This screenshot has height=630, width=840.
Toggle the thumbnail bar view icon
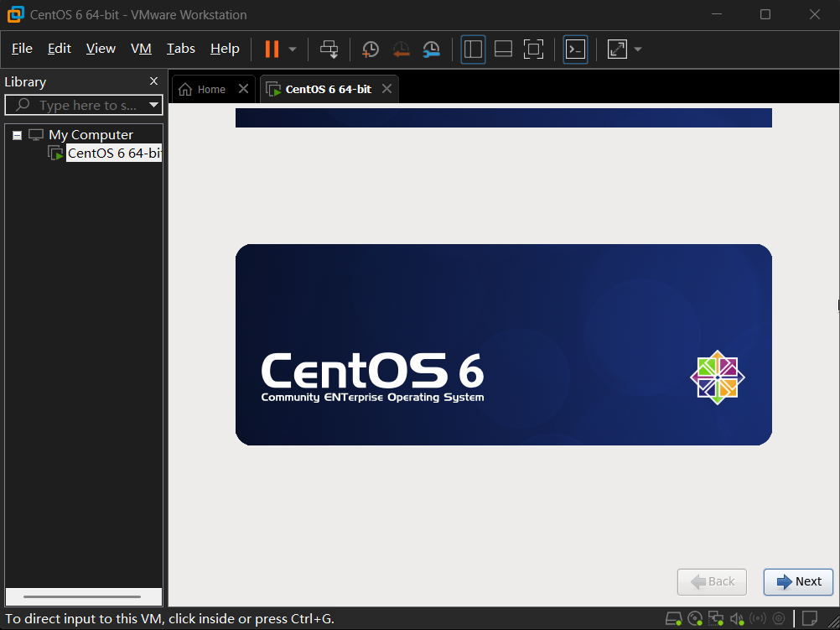pyautogui.click(x=503, y=49)
